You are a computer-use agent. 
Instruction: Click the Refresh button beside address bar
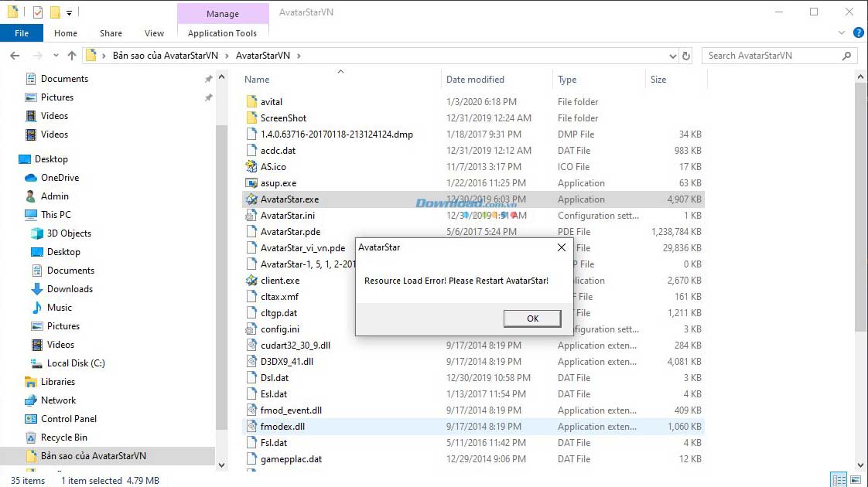(x=687, y=55)
